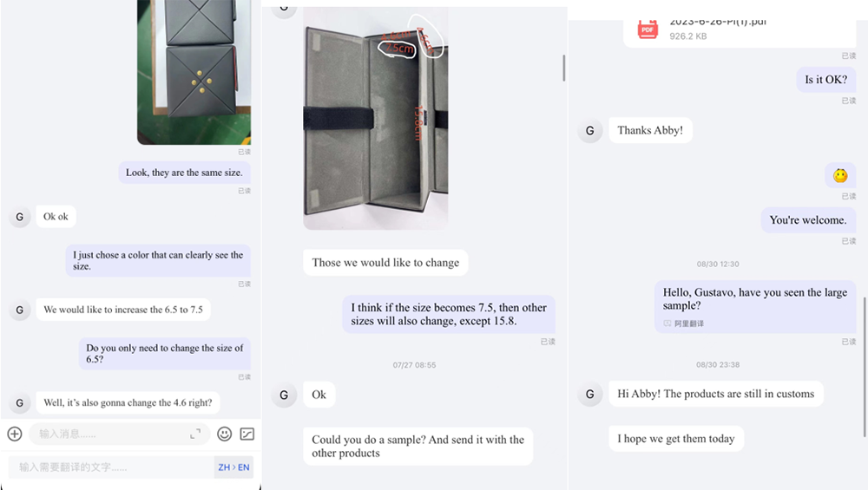Viewport: 868px width, 490px height.
Task: Click the plus attachment icon
Action: coord(15,434)
